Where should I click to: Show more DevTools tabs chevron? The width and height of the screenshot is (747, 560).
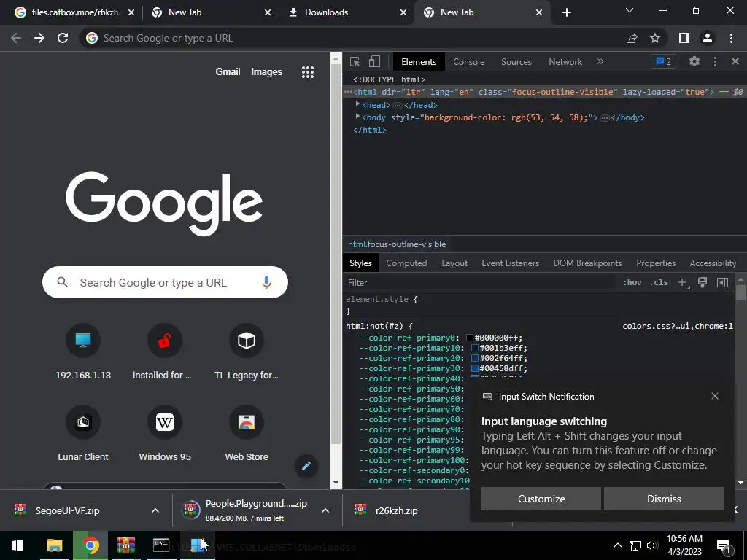(600, 61)
